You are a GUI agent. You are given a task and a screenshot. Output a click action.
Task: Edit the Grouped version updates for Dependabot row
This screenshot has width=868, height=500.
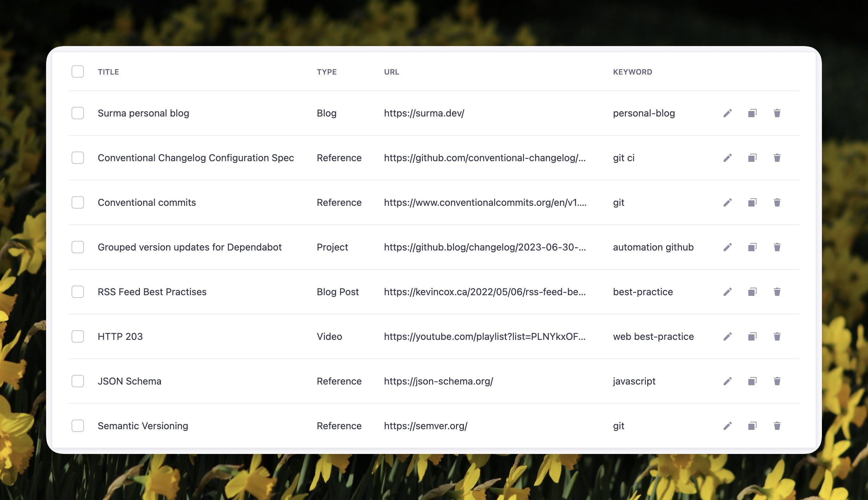[727, 247]
